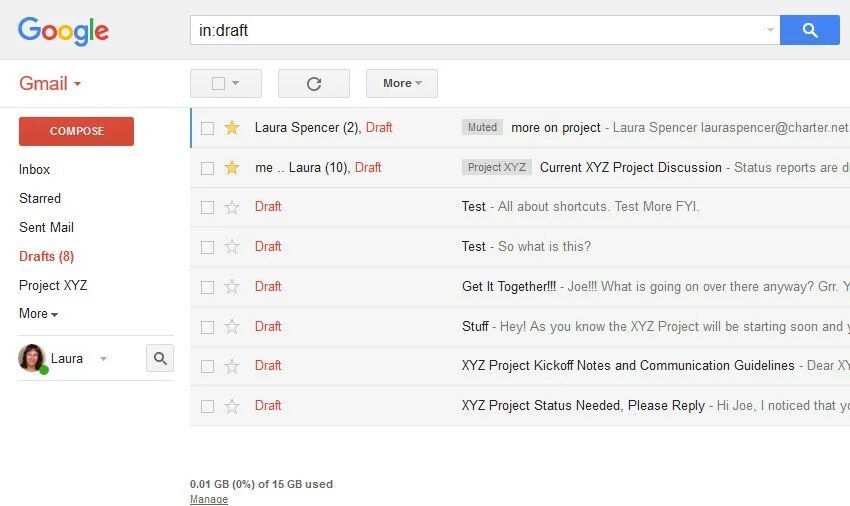850x506 pixels.
Task: Star the 'Stuff' draft
Action: point(232,326)
